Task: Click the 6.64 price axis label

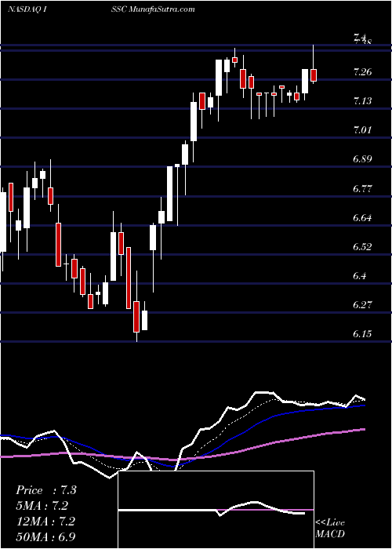Action: [x=362, y=218]
